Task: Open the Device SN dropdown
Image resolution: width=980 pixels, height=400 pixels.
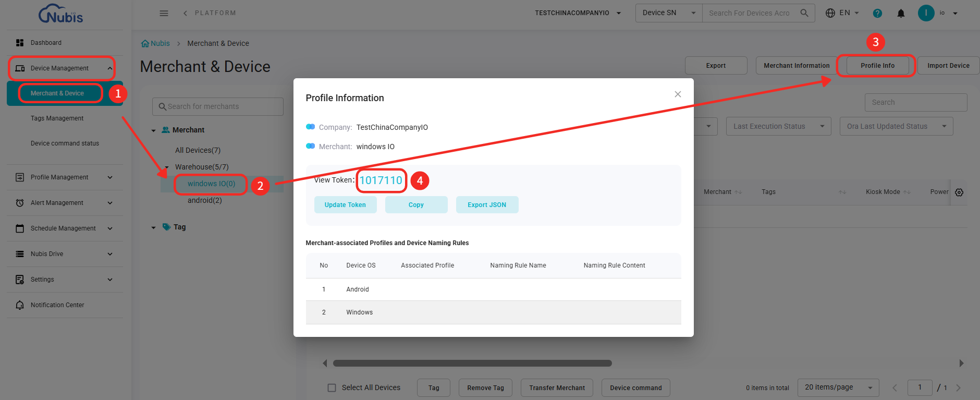Action: 669,13
